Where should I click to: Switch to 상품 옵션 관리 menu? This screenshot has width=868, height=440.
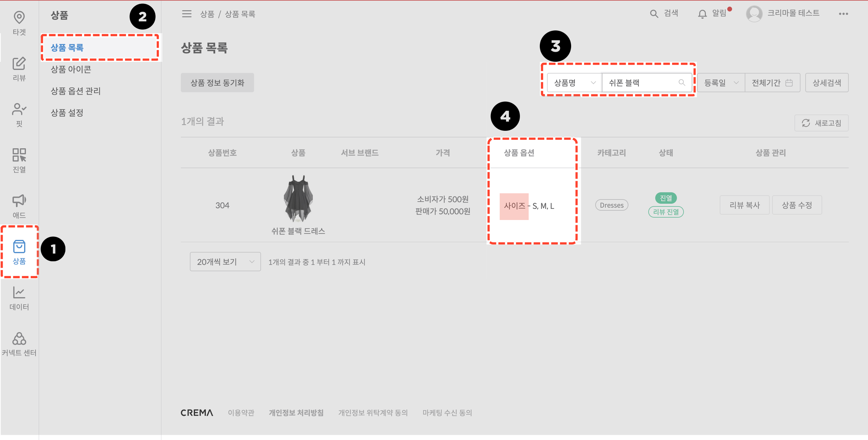pyautogui.click(x=75, y=91)
